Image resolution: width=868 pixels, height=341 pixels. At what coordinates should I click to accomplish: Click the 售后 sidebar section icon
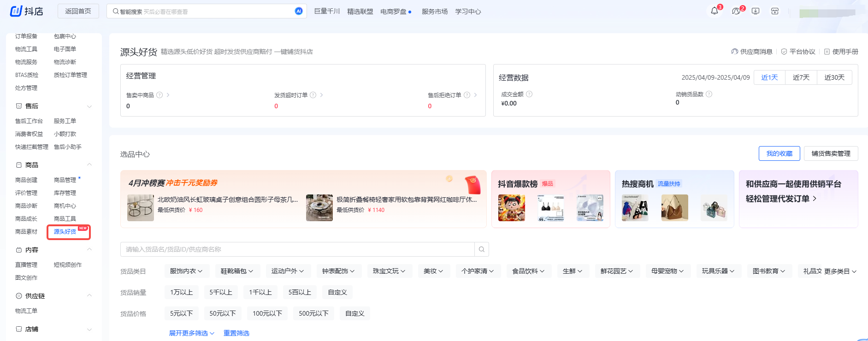tap(19, 106)
